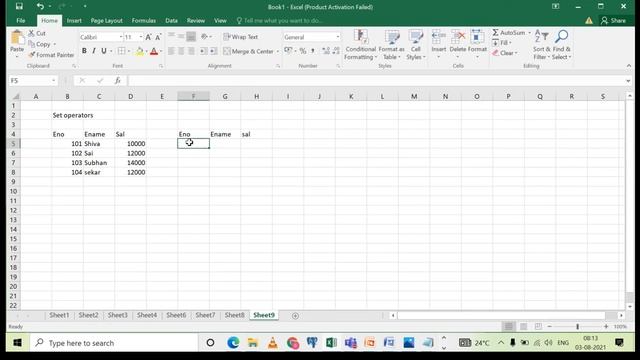Click the Tell me search box
640x360 pixels.
[x=280, y=20]
